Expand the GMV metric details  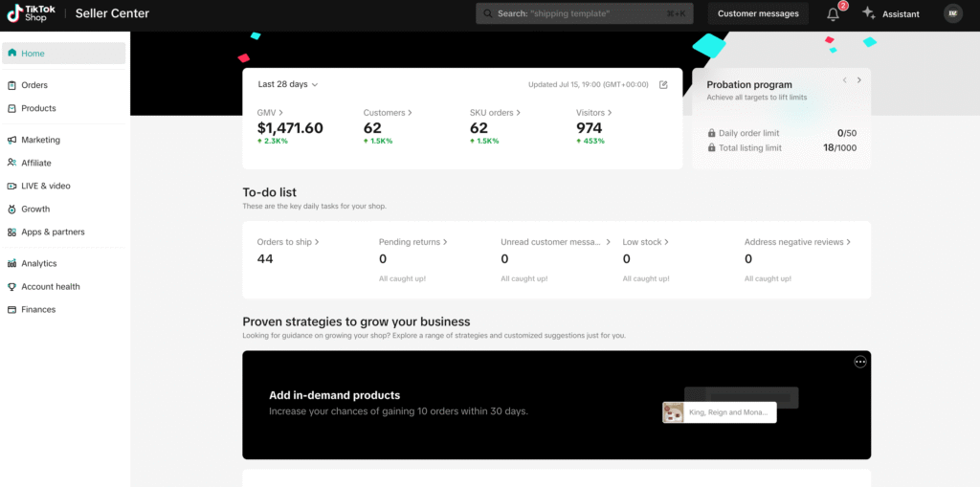click(x=270, y=113)
